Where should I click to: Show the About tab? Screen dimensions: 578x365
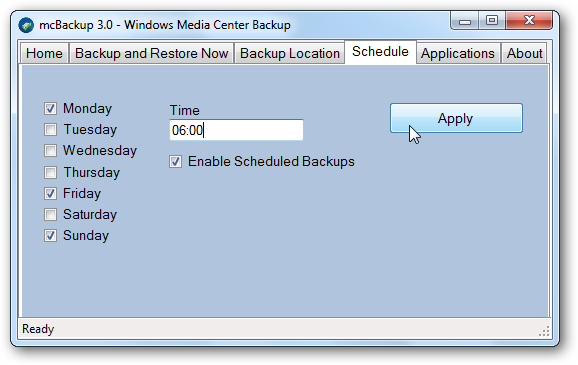coord(524,53)
